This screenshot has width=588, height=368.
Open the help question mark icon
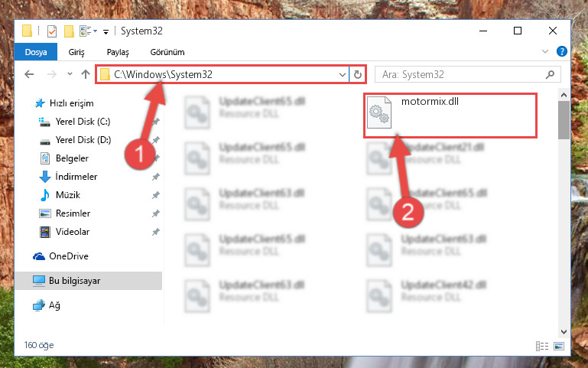pos(561,51)
